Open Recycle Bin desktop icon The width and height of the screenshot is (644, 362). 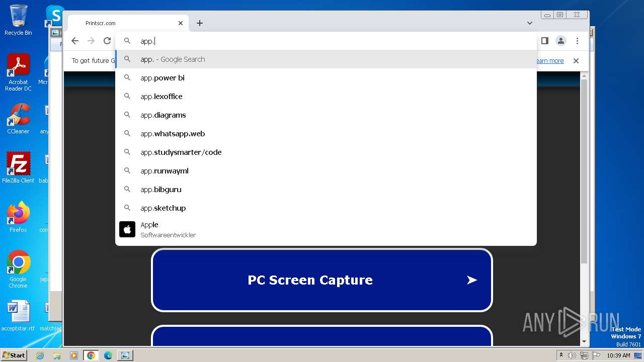click(18, 20)
